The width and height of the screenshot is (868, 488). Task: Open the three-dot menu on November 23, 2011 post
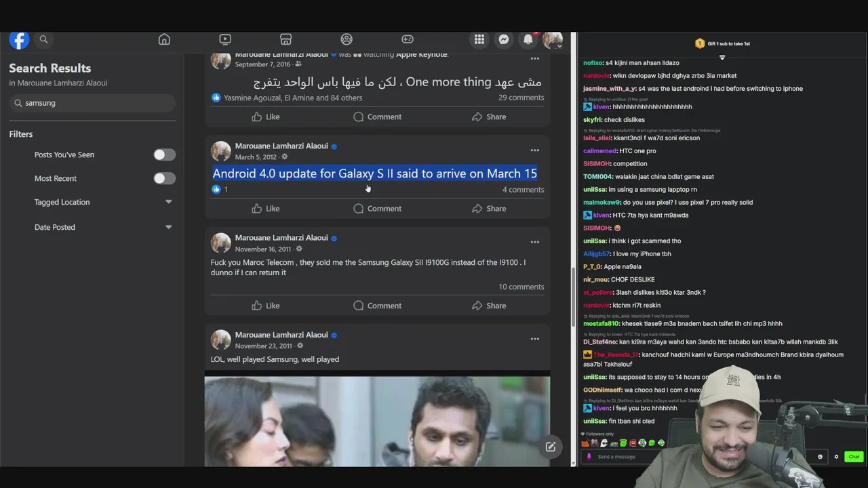point(535,339)
